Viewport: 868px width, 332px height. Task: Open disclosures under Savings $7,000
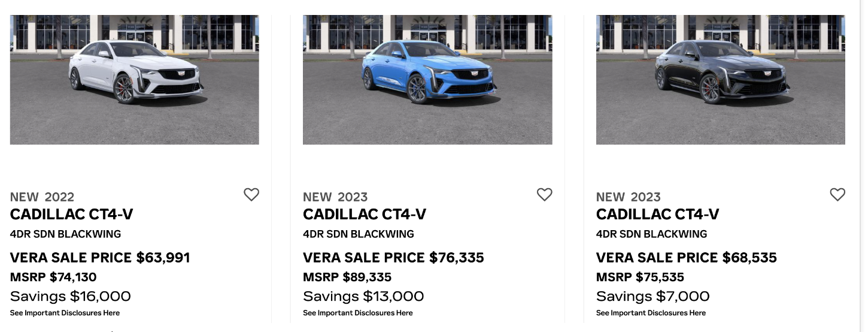pyautogui.click(x=651, y=313)
